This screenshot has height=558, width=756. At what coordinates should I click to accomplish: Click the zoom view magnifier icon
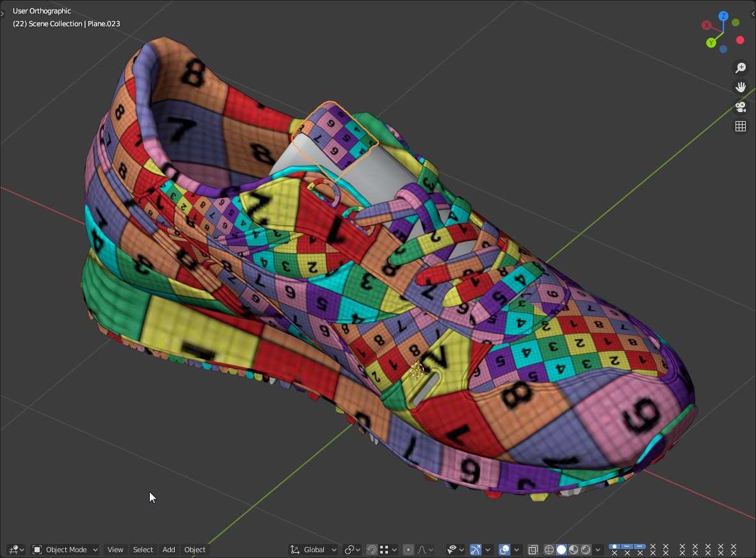tap(741, 68)
